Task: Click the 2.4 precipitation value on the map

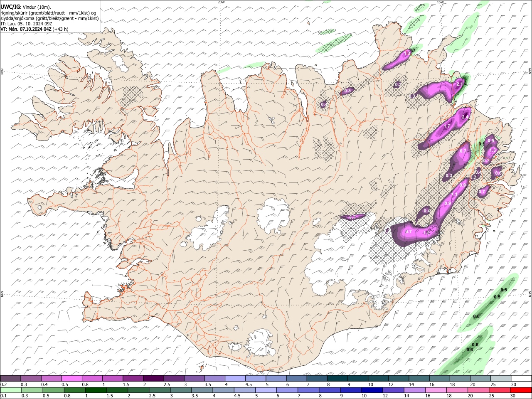Action: [465, 117]
